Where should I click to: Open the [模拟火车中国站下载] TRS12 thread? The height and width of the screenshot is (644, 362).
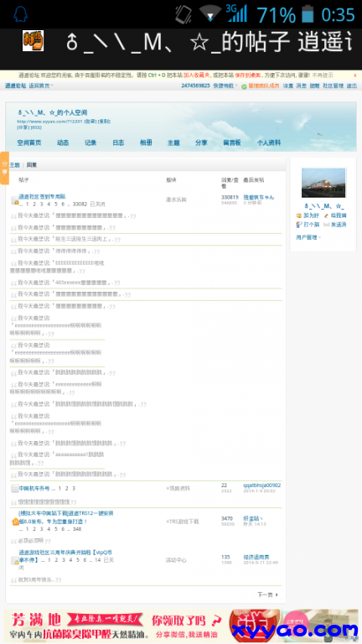[x=66, y=517]
